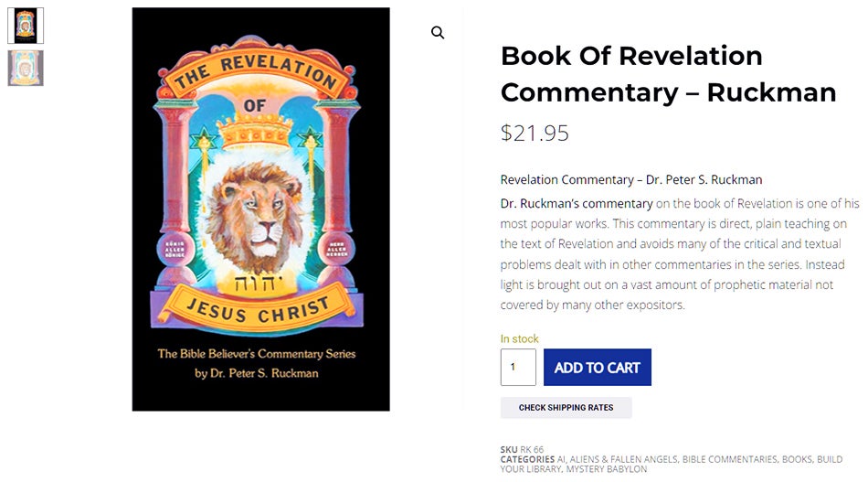The image size is (868, 482).
Task: Click the quantity input field
Action: [518, 368]
